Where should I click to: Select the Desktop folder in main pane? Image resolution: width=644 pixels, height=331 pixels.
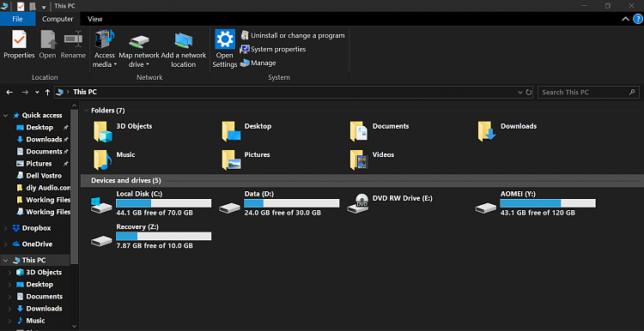pos(246,131)
